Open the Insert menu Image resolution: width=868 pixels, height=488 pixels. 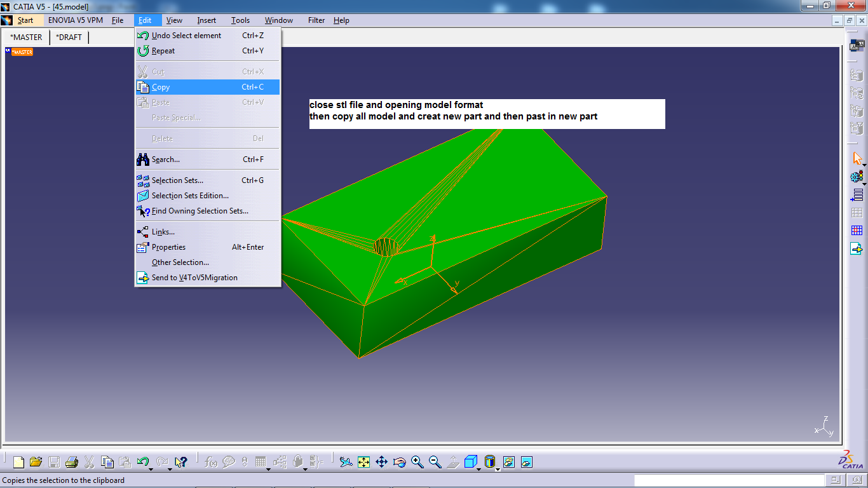pyautogui.click(x=207, y=20)
